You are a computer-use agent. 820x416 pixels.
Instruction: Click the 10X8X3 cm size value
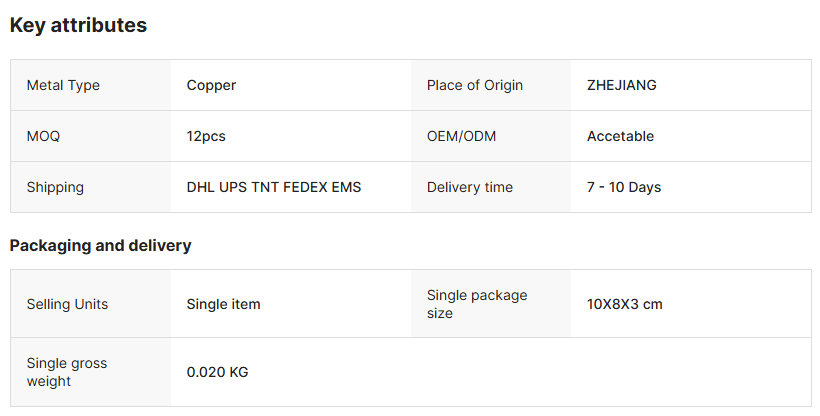click(625, 304)
